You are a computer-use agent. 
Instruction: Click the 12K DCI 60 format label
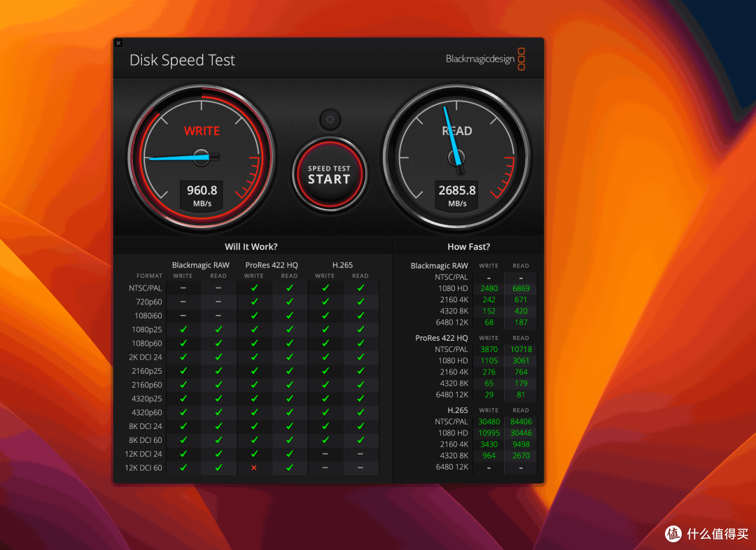[143, 467]
